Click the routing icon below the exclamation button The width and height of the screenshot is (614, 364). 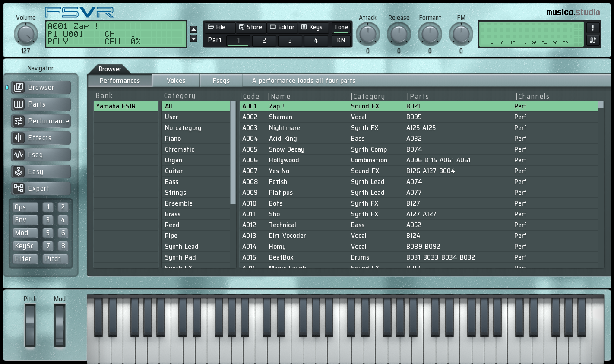592,40
